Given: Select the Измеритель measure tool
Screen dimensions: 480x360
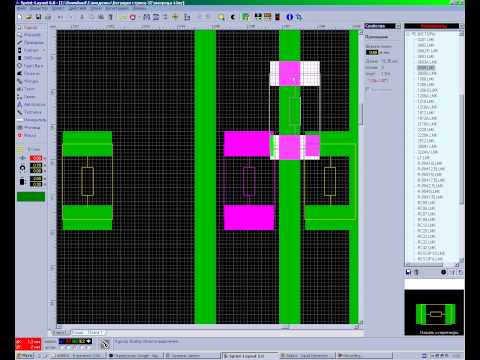Looking at the screenshot, I should point(31,120).
